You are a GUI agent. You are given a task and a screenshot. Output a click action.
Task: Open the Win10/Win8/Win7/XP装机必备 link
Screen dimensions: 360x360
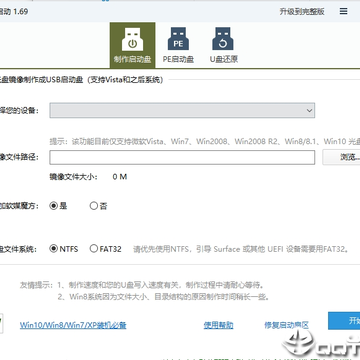73,325
